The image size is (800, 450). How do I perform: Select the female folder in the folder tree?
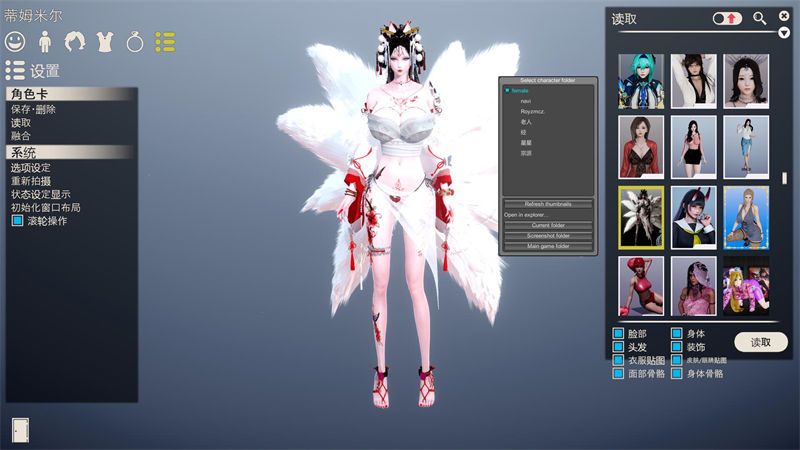(519, 91)
